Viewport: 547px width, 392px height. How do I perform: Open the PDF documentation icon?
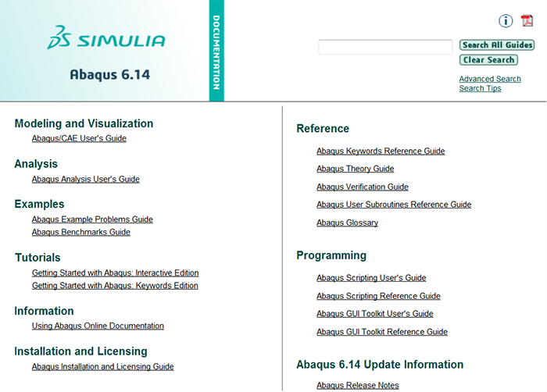tap(527, 21)
